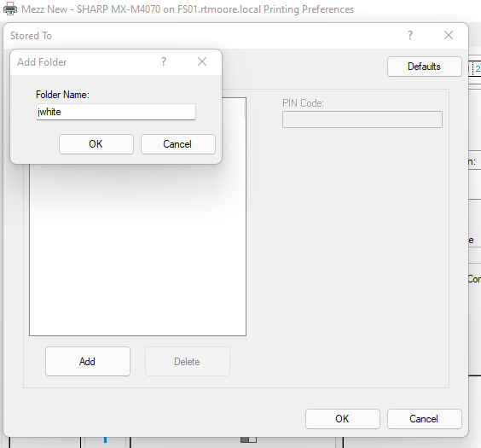Click the small gray slider below dialog

pyautogui.click(x=248, y=439)
